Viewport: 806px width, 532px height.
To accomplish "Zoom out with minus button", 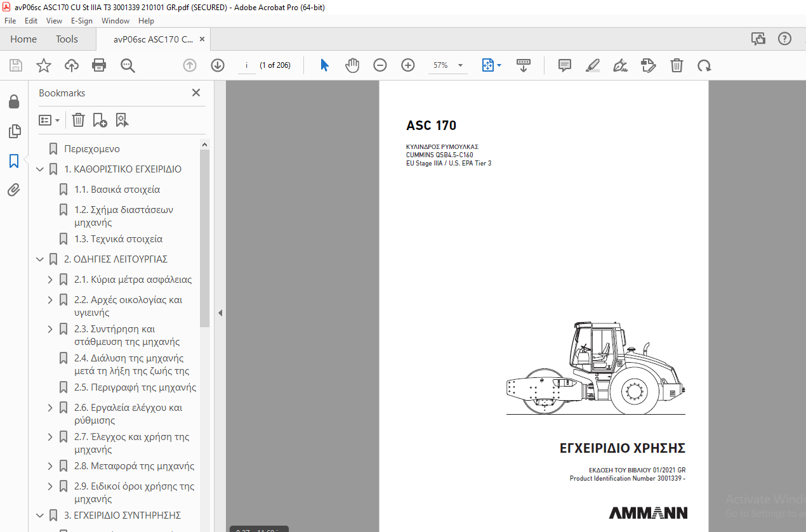I will click(x=380, y=65).
